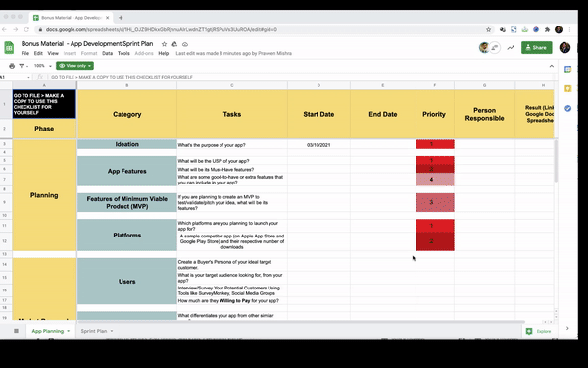Viewport: 588px width, 368px height.
Task: Click the collaborator avatar beside chat icon
Action: pyautogui.click(x=484, y=48)
